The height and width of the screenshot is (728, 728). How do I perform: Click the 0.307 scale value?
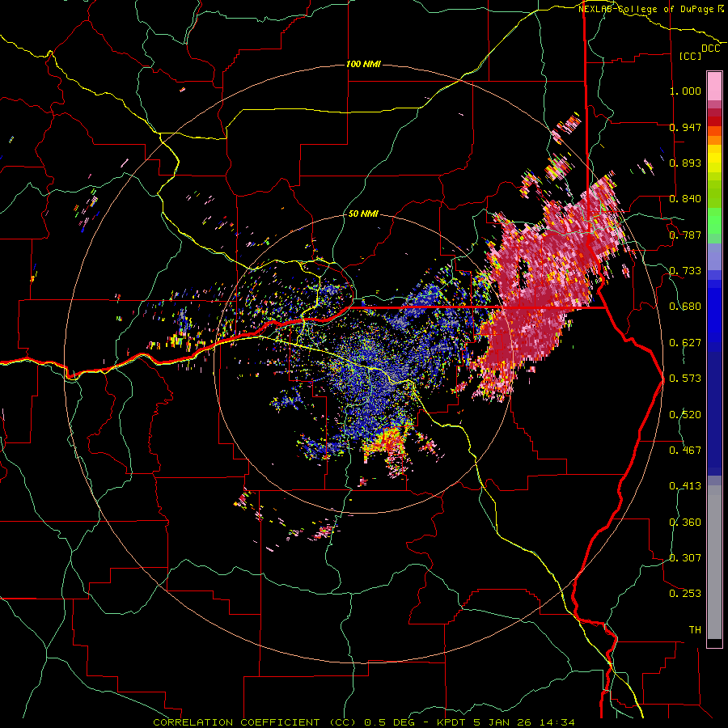[x=685, y=558]
